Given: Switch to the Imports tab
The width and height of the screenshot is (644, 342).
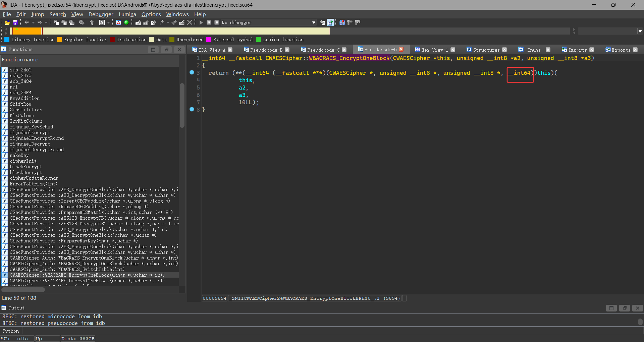Looking at the screenshot, I should (577, 50).
